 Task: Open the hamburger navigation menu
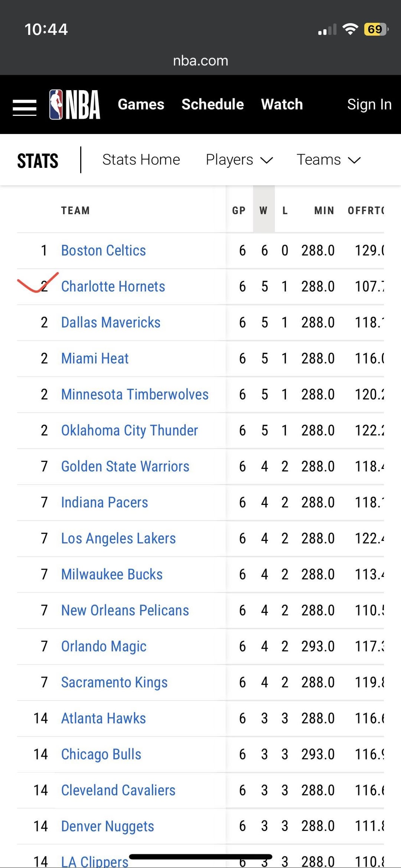click(25, 108)
